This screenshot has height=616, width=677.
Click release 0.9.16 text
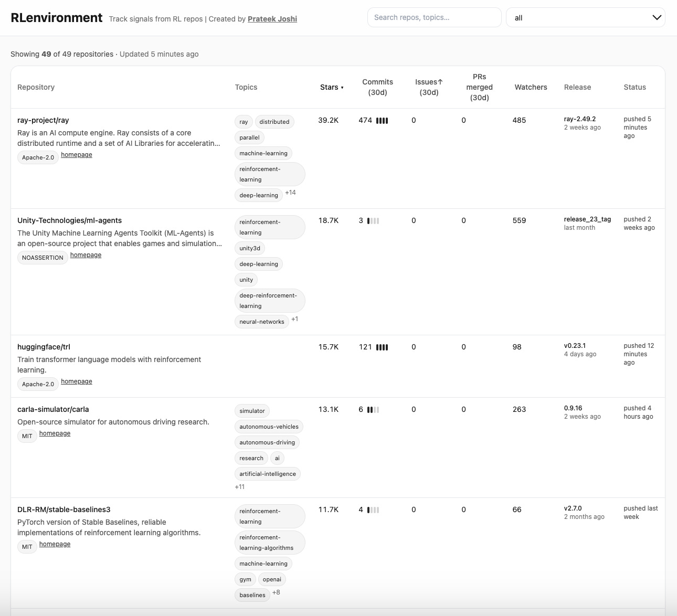click(x=573, y=408)
